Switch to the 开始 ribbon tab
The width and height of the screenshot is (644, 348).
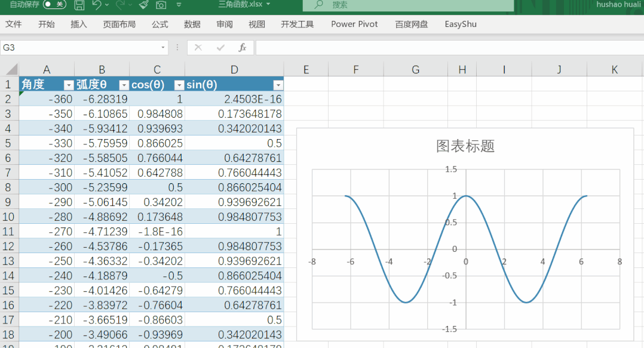[47, 24]
